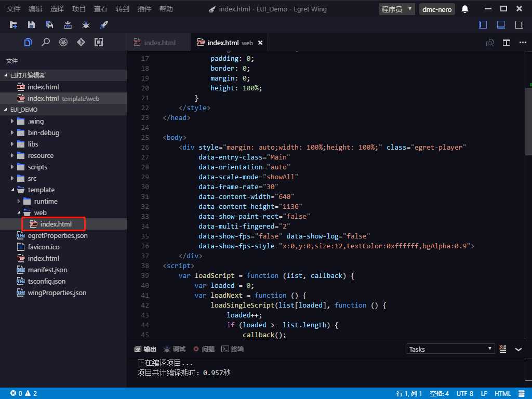
Task: Click 行 1, 列 1 cursor position
Action: (409, 394)
